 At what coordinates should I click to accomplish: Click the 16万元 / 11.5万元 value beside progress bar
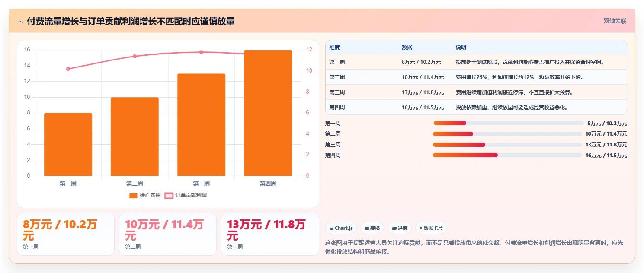coord(606,155)
